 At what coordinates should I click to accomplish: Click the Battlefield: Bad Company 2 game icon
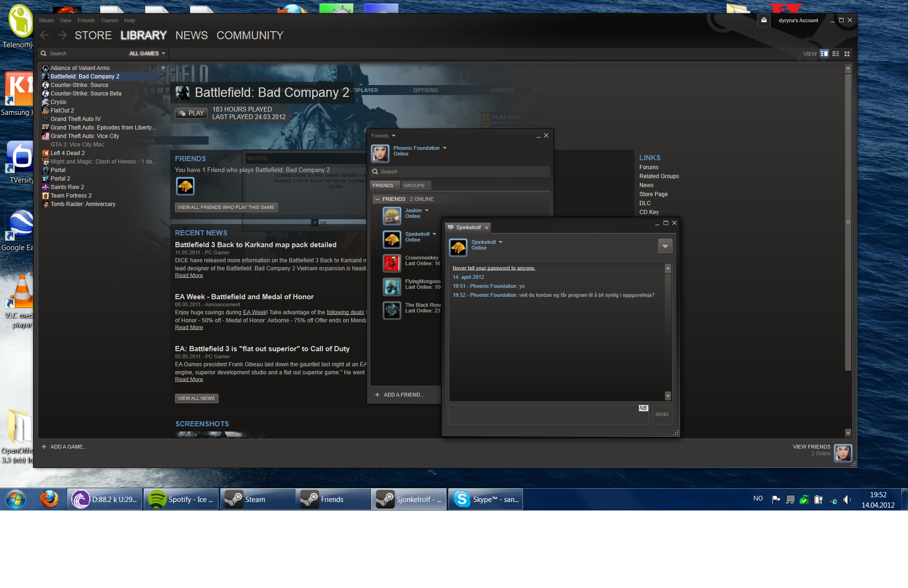pos(183,92)
